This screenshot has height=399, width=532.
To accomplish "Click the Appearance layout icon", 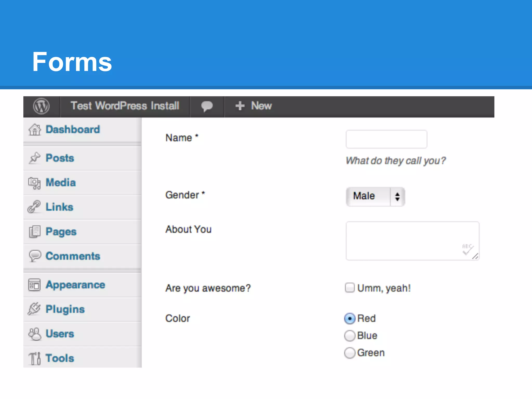I will (34, 285).
